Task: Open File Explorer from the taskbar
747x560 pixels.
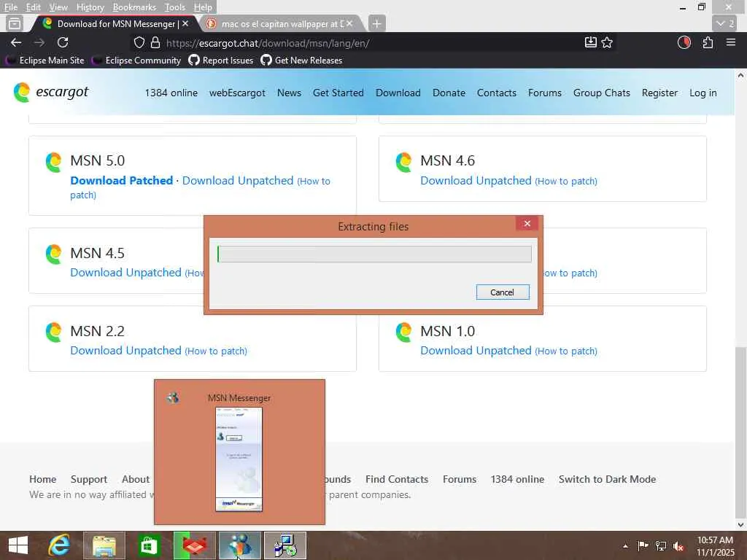Action: click(x=104, y=545)
